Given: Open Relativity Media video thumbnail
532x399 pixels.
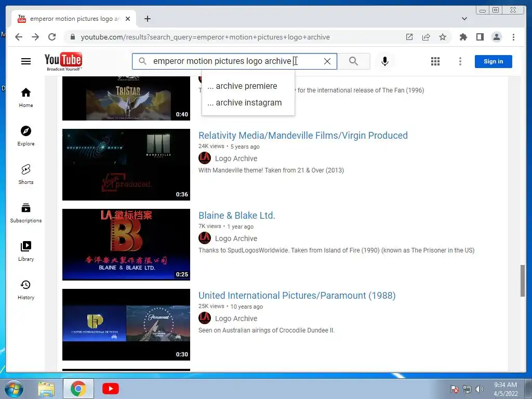Looking at the screenshot, I should 126,165.
